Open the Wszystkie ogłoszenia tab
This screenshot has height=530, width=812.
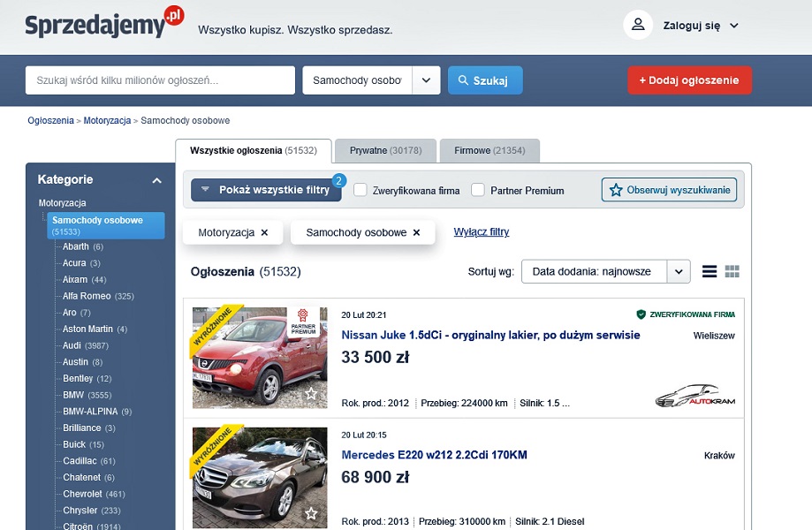pos(254,151)
